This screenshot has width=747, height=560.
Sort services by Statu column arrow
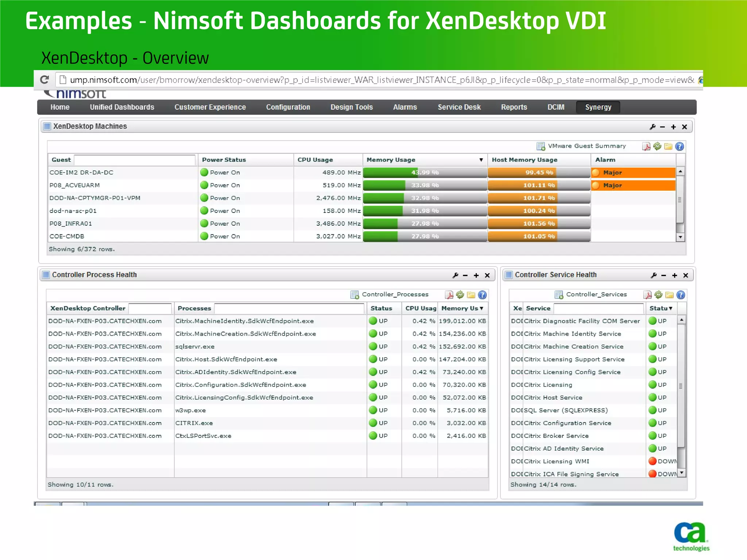(x=670, y=308)
